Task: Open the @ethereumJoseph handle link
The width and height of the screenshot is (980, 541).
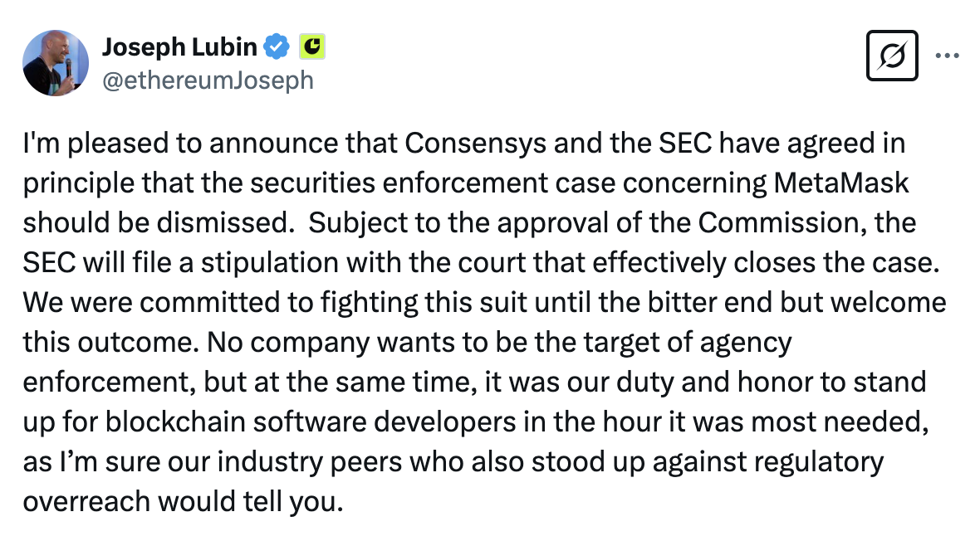Action: (207, 79)
